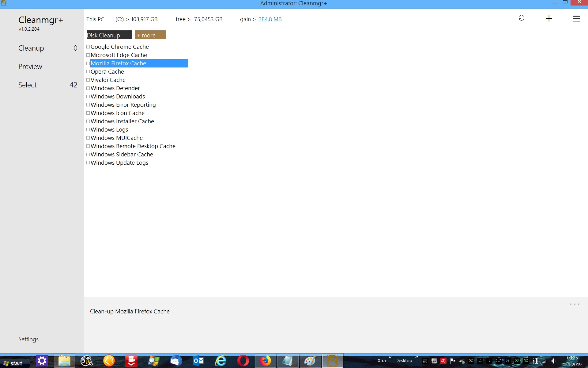Image resolution: width=588 pixels, height=368 pixels.
Task: Open Outlook from the taskbar
Action: (x=198, y=361)
